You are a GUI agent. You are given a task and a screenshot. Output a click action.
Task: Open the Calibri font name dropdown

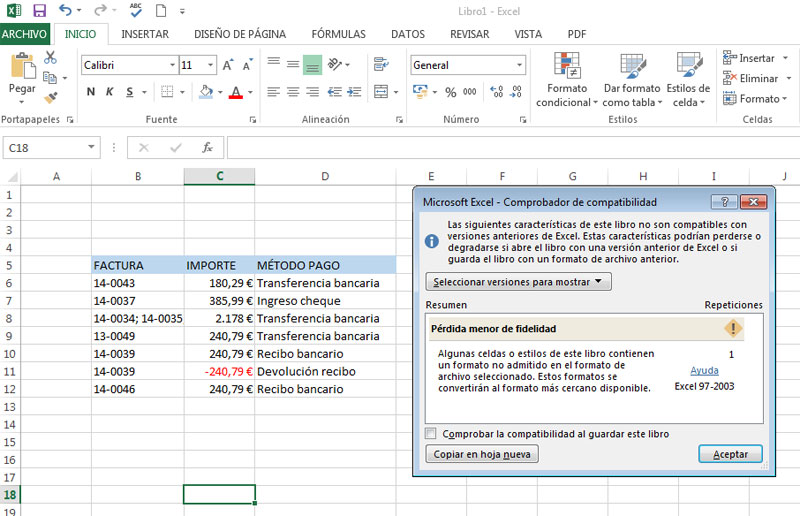172,65
